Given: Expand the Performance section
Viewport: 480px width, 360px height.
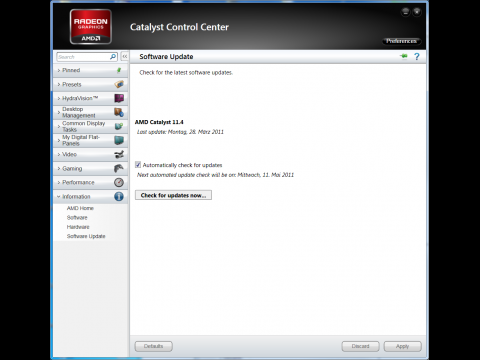Looking at the screenshot, I should [90, 182].
